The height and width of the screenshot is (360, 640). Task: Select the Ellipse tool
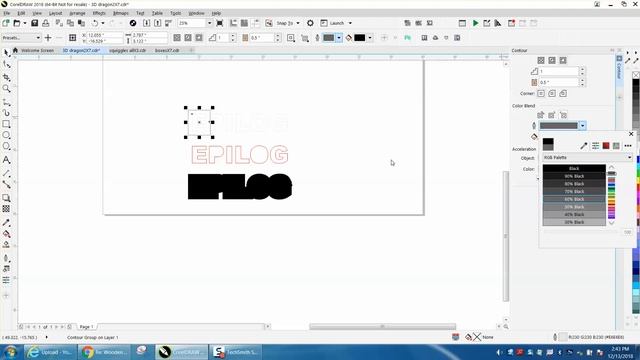click(7, 135)
